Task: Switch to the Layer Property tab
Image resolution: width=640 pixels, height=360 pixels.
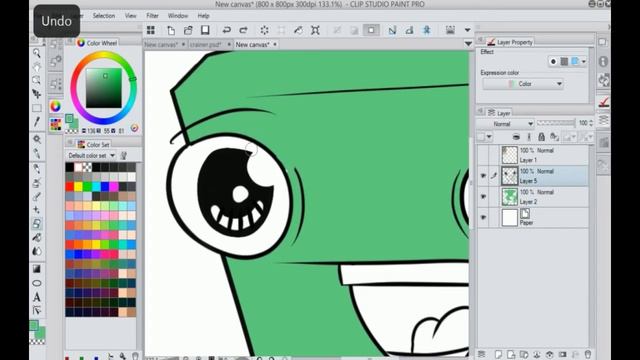Action: pyautogui.click(x=510, y=42)
